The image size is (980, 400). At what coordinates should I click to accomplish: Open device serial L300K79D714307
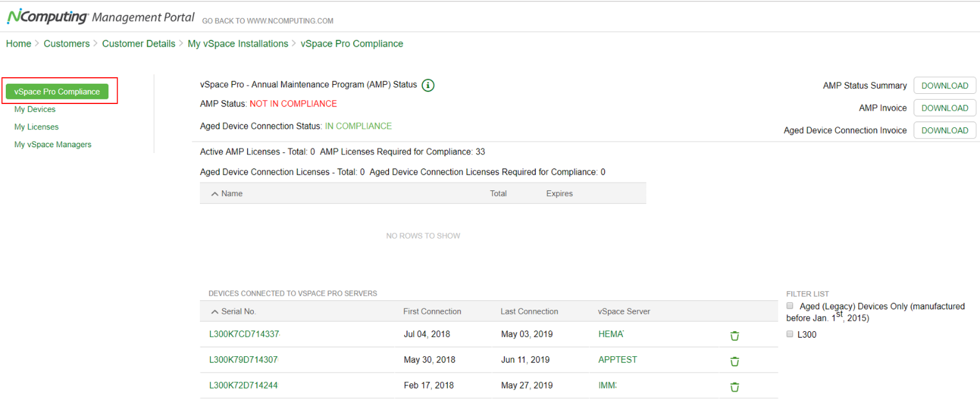(x=244, y=360)
